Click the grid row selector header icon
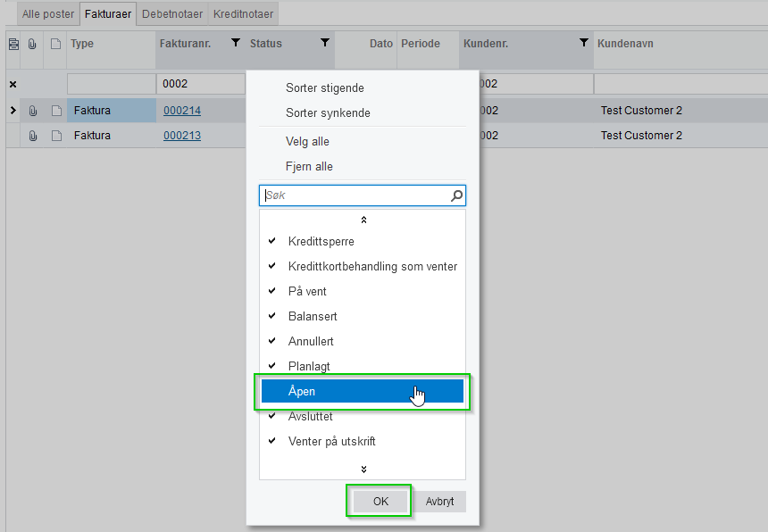 (13, 44)
